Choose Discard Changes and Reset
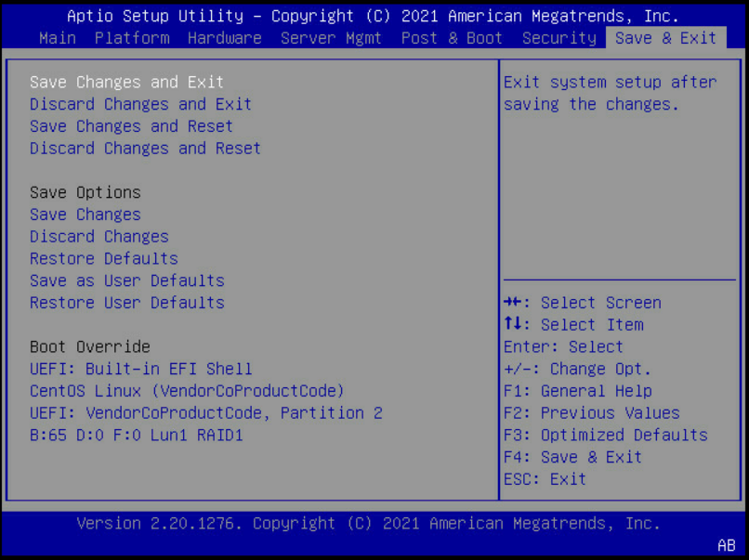Screen dimensions: 749x560 pos(145,149)
